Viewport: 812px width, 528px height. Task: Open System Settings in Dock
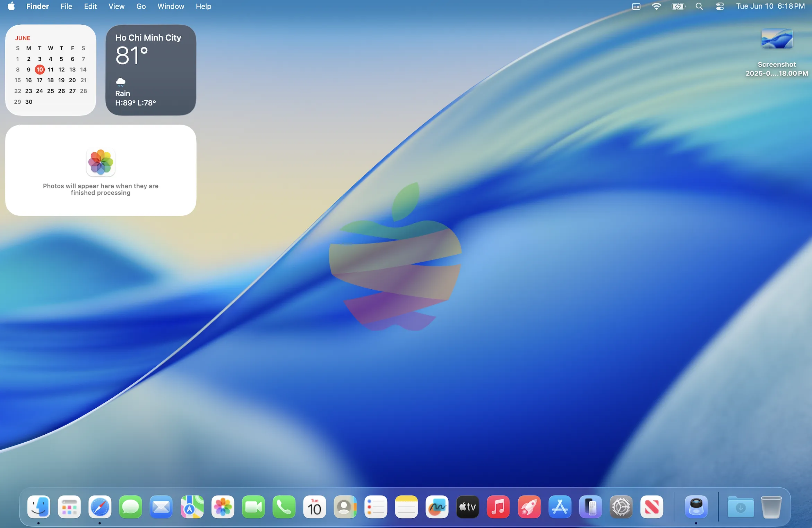click(x=621, y=507)
